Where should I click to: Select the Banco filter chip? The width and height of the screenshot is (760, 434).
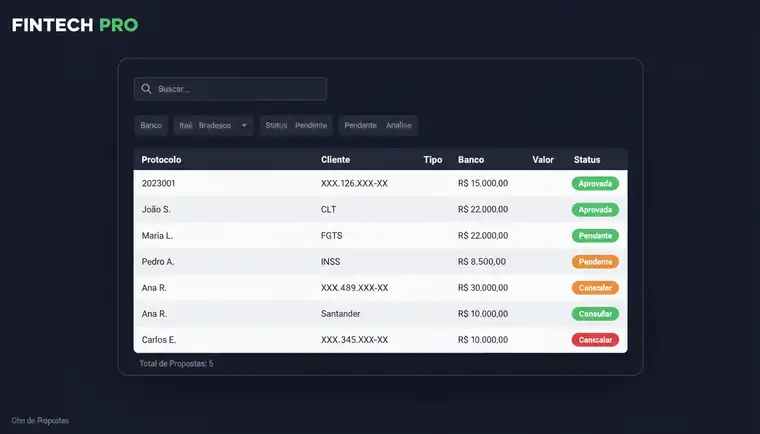click(x=151, y=125)
